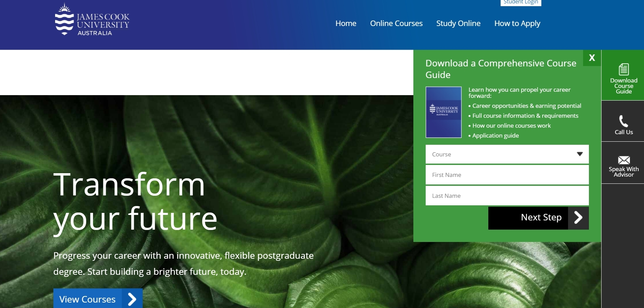Open the Course dropdown list
Image resolution: width=644 pixels, height=308 pixels.
pos(507,154)
